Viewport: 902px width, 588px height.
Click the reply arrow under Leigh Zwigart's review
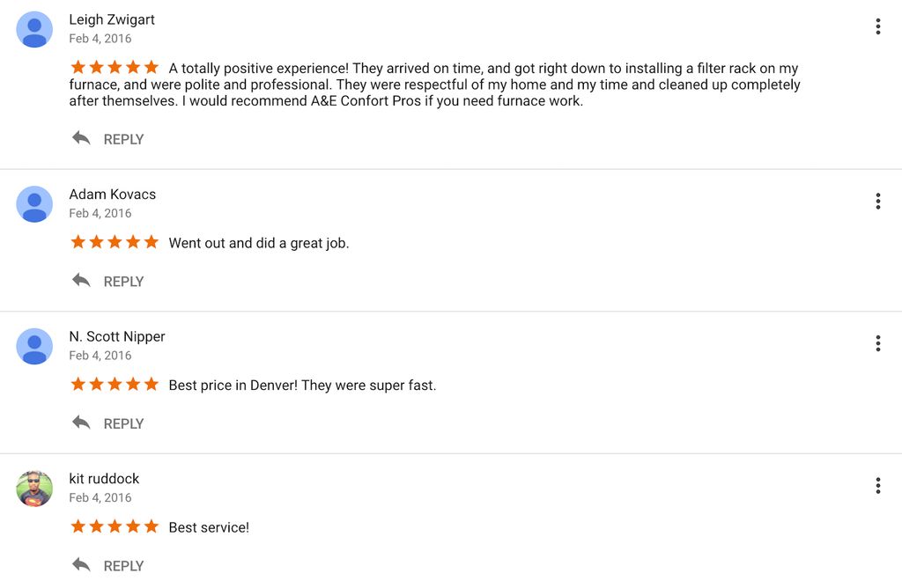(x=80, y=138)
